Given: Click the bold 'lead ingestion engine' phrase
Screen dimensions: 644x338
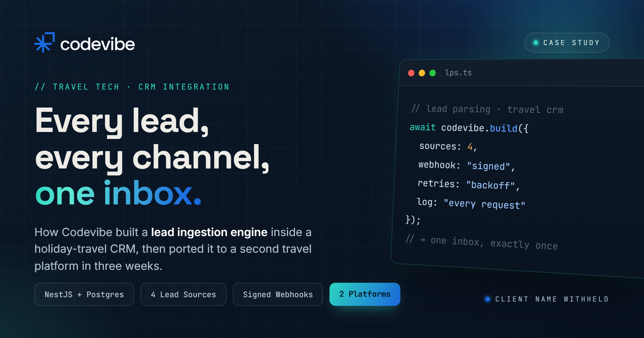Looking at the screenshot, I should [x=209, y=232].
